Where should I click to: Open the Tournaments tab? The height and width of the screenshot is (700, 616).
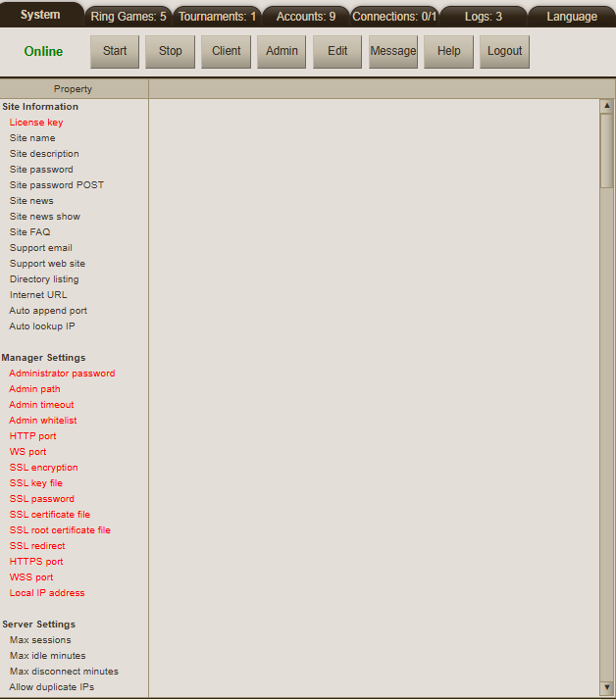click(x=217, y=17)
